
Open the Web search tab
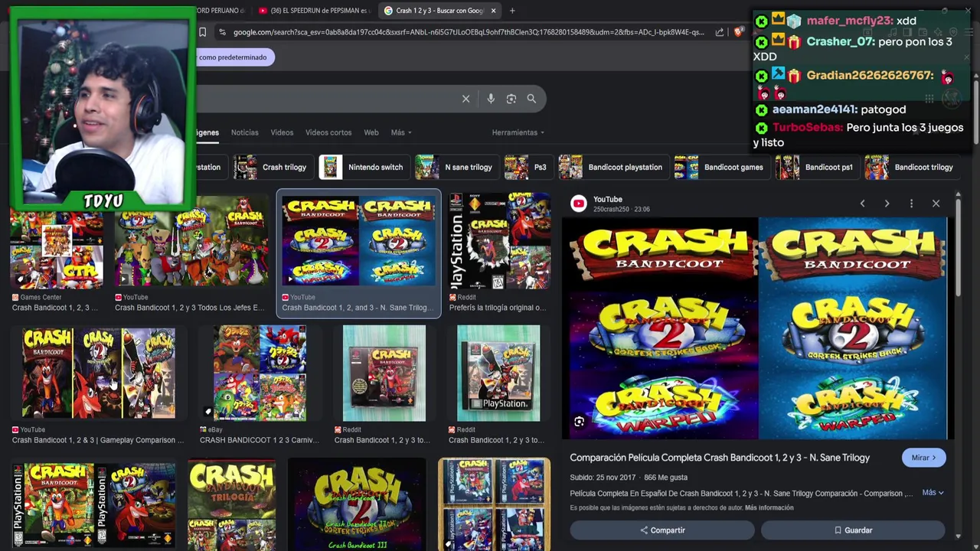371,132
